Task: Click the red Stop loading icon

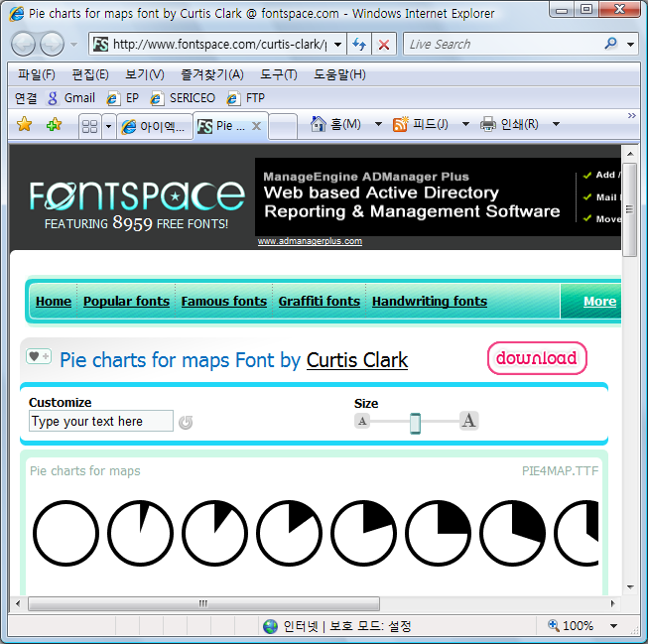Action: (384, 44)
